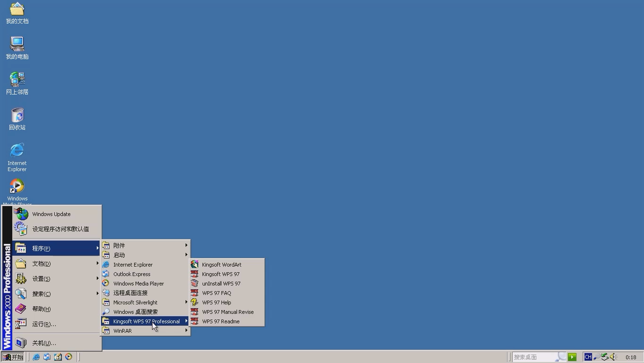
Task: Click the Windows Media Player desktop shortcut icon
Action: 17,191
